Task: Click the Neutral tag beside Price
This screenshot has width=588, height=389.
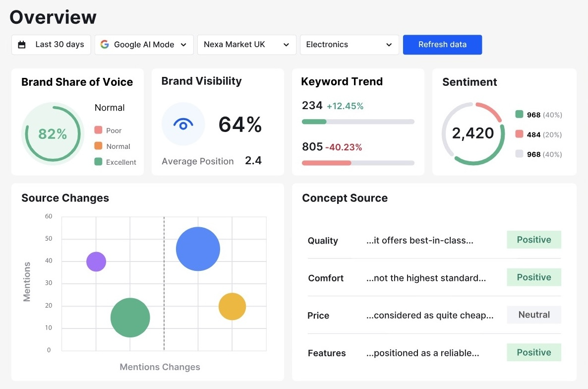Action: (x=533, y=315)
